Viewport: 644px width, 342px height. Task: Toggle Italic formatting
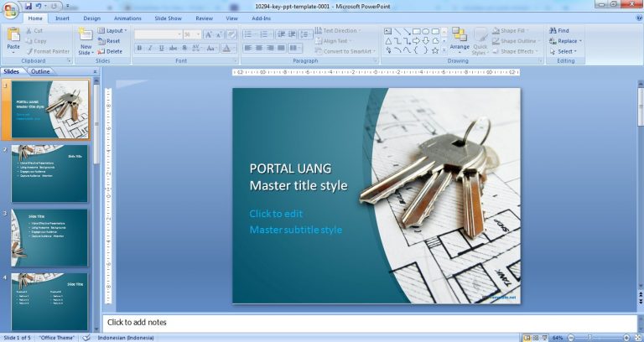pyautogui.click(x=150, y=49)
